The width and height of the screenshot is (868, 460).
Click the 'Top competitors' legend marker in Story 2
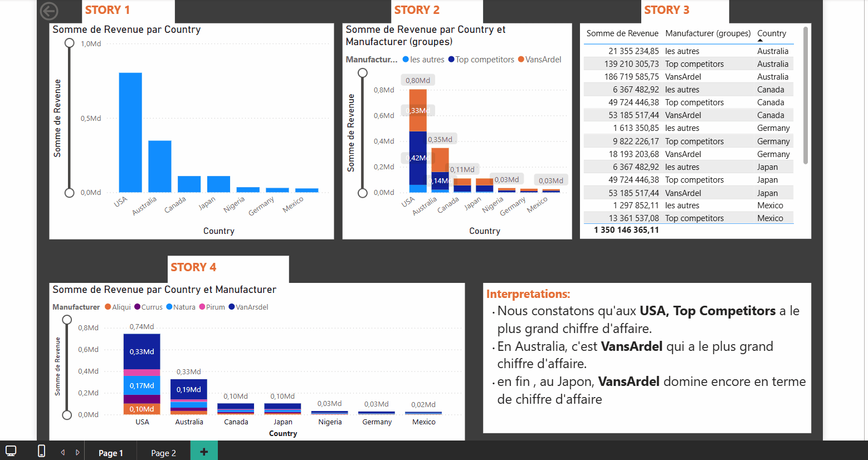451,60
